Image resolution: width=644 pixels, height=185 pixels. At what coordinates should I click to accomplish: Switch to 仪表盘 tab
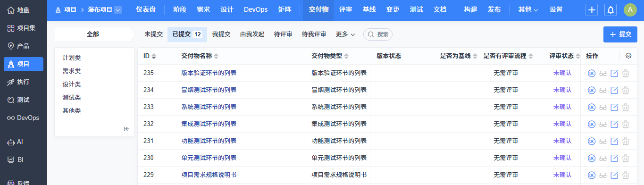click(146, 9)
